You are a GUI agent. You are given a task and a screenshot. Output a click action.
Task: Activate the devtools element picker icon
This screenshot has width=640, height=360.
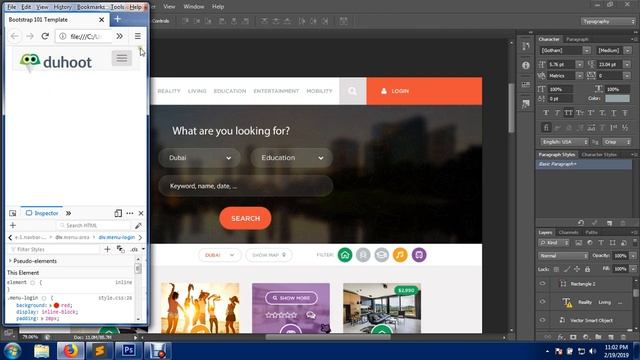pos(13,213)
